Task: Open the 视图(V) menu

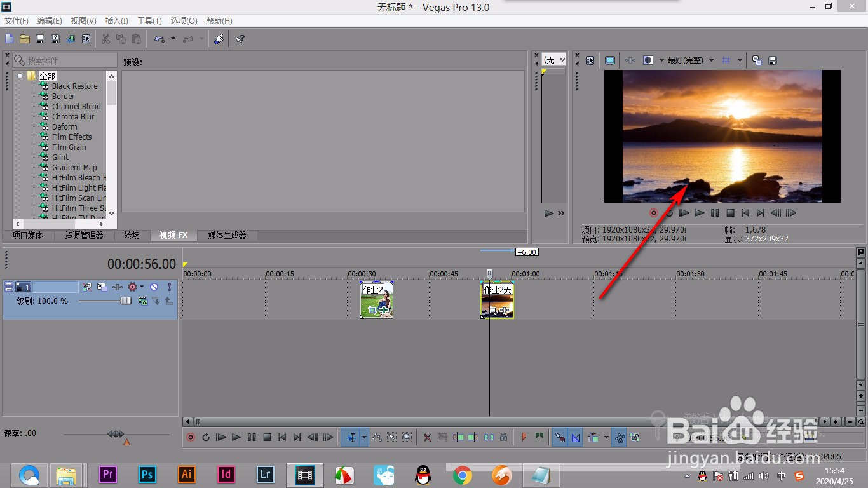Action: [84, 21]
